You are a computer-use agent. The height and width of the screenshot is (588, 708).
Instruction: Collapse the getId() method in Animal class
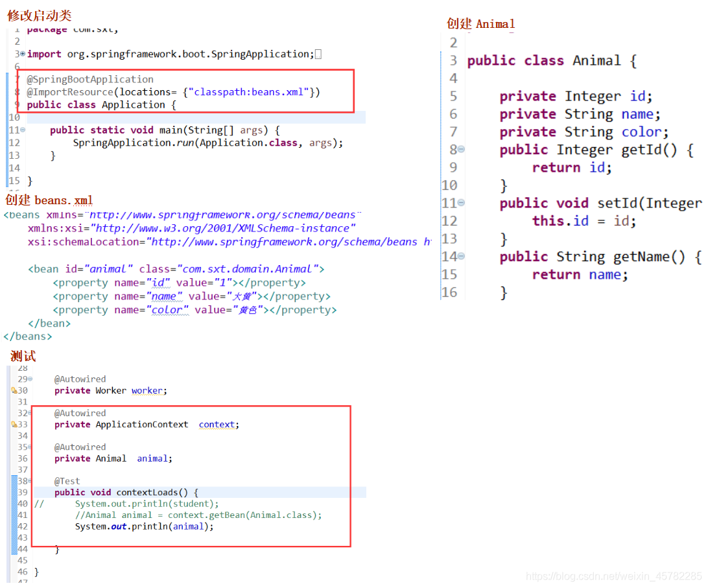(x=462, y=150)
